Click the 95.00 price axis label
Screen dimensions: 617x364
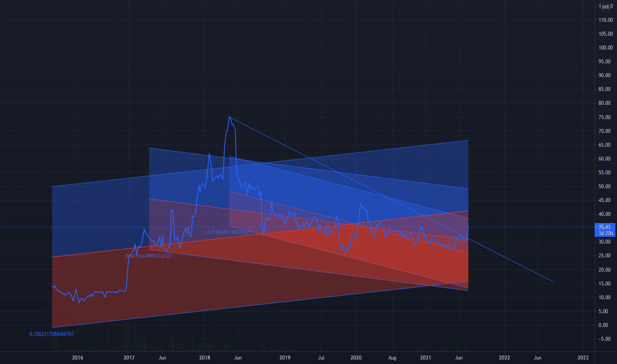(x=604, y=62)
